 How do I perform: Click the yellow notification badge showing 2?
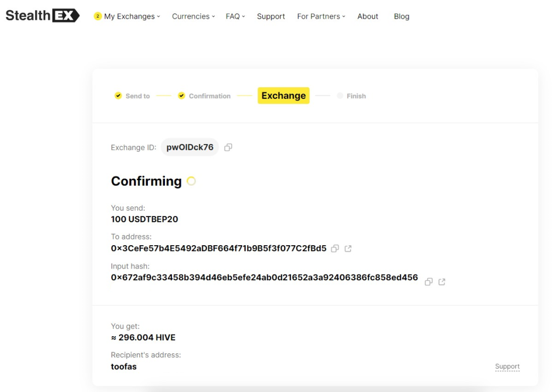click(97, 16)
